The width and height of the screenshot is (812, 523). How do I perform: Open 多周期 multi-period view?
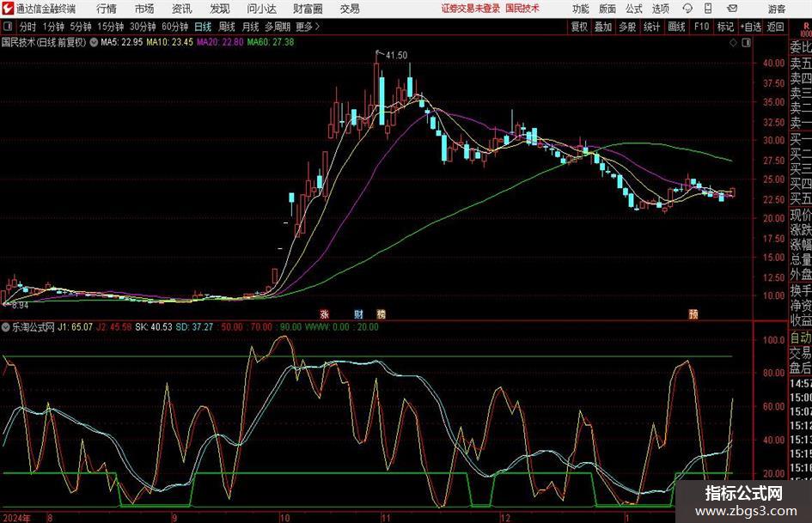click(278, 27)
